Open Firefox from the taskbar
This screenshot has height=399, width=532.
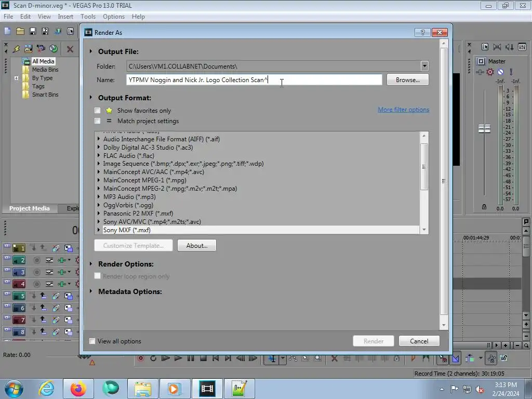coord(78,389)
